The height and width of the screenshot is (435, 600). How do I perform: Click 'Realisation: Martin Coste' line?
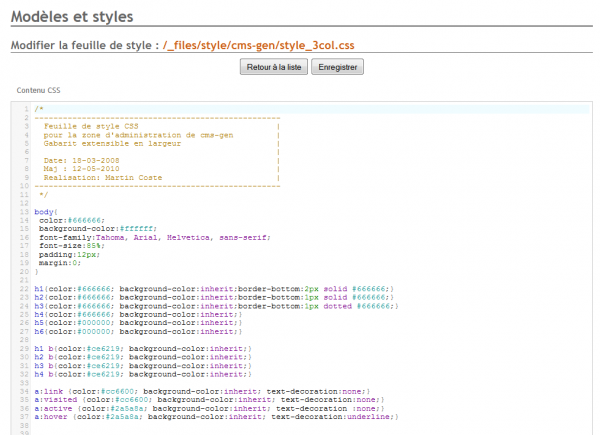coord(103,178)
